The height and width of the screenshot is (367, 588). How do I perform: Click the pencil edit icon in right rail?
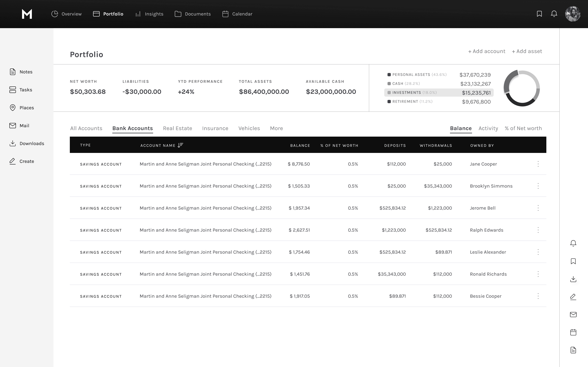coord(573,297)
